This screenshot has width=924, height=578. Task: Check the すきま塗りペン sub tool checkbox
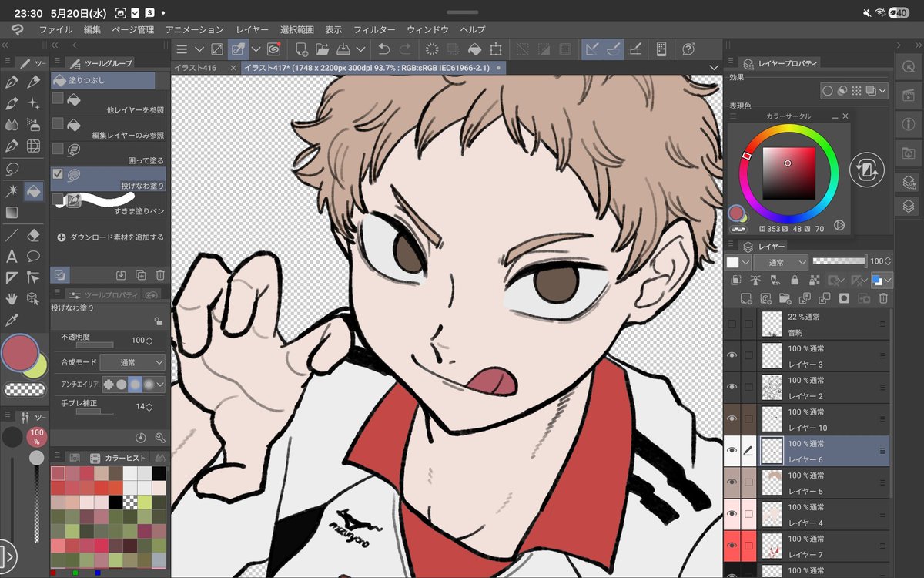point(58,200)
